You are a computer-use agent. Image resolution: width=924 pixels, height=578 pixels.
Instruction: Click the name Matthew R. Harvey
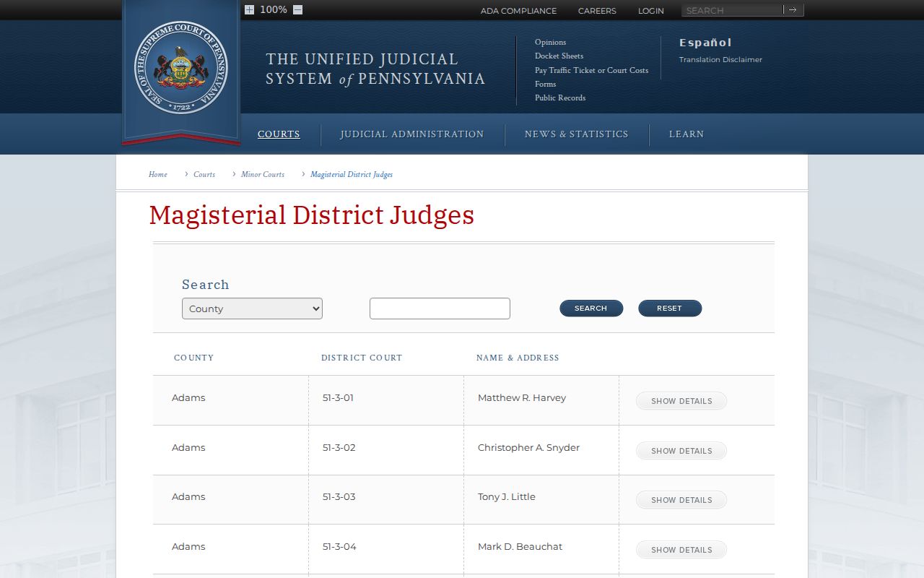[x=522, y=397]
